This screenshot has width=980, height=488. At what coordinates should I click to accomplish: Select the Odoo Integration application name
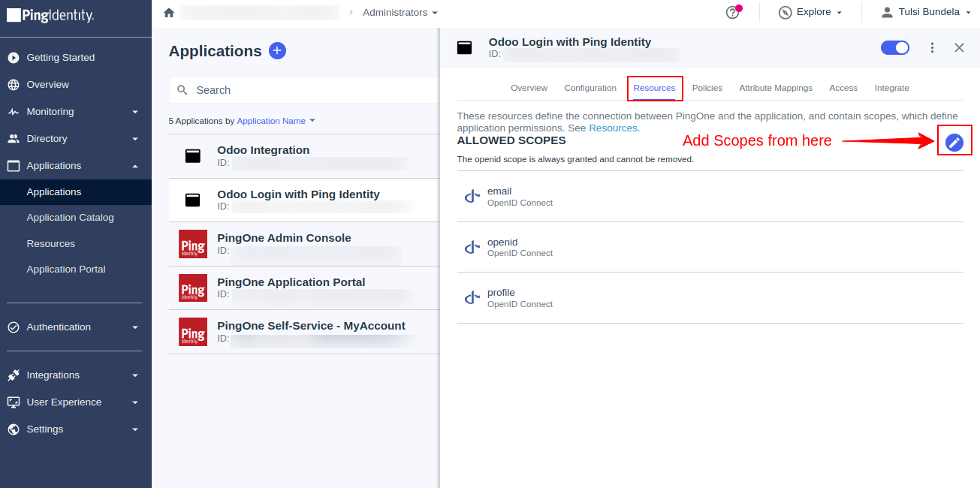[x=263, y=150]
